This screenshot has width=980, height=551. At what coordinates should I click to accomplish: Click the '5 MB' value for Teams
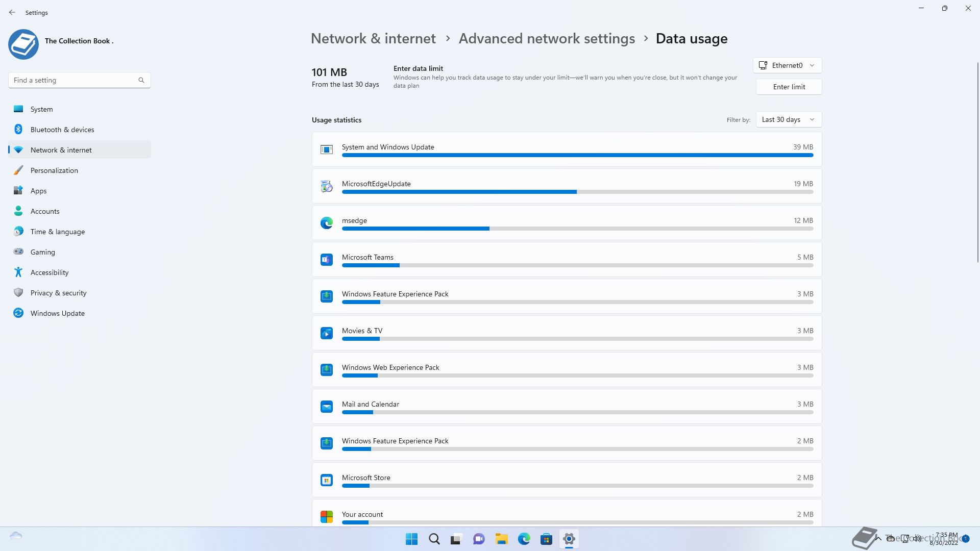click(x=805, y=257)
